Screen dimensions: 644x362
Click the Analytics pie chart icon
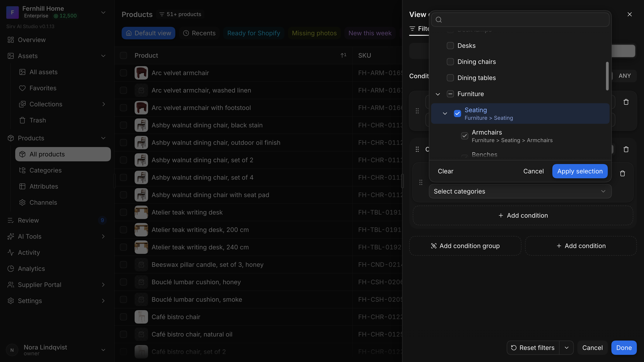[10, 269]
